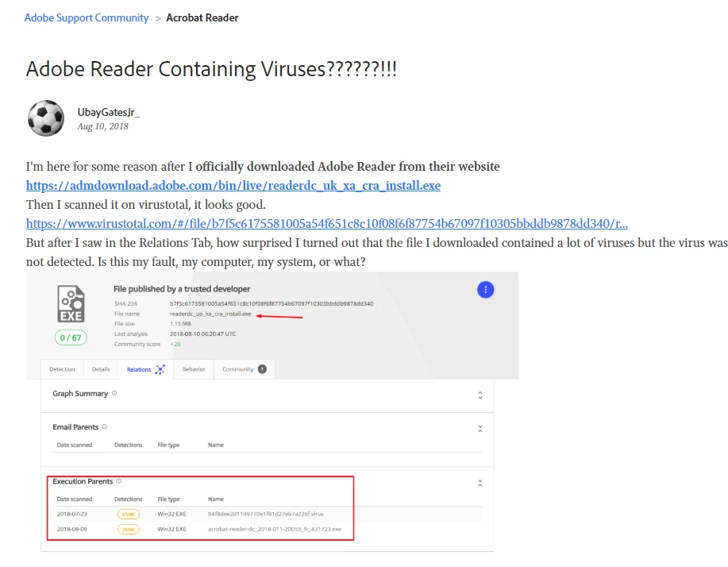Switch to the Details tab
The image size is (728, 567).
pyautogui.click(x=101, y=369)
